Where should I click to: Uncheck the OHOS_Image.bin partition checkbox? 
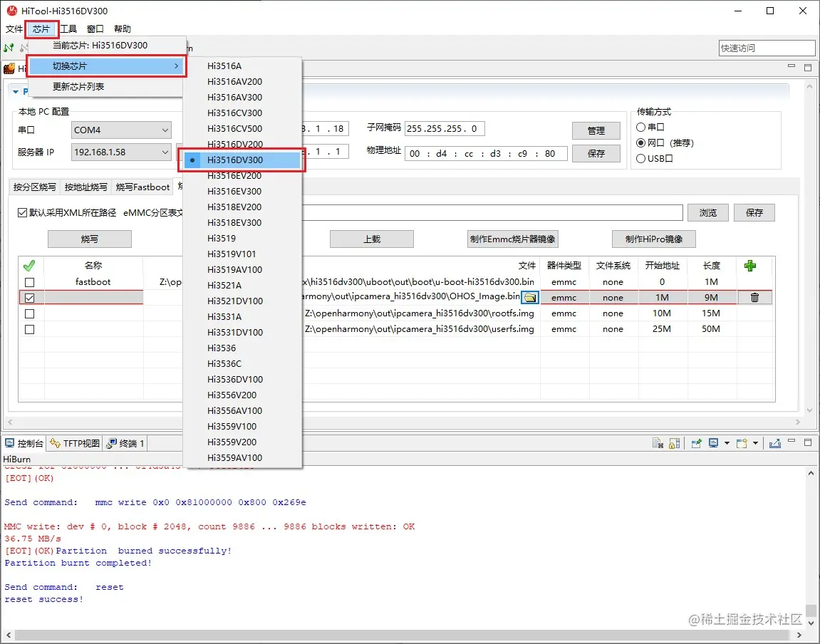click(30, 298)
